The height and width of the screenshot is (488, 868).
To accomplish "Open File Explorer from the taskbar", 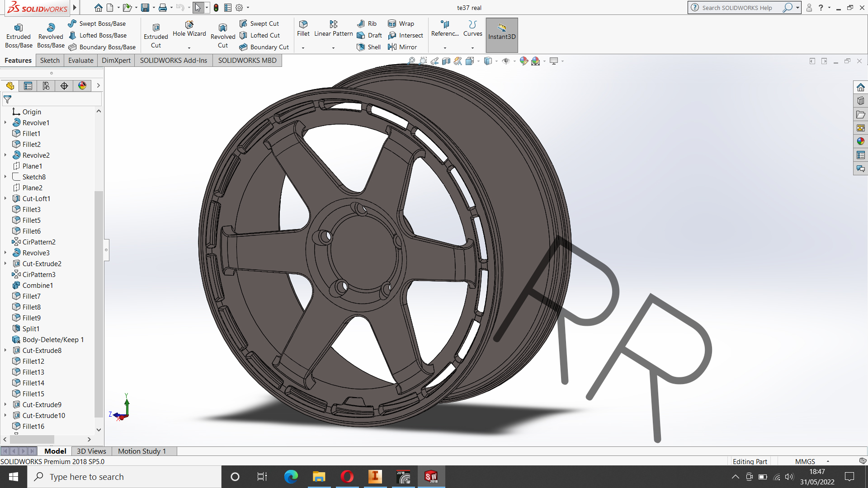I will click(x=319, y=477).
